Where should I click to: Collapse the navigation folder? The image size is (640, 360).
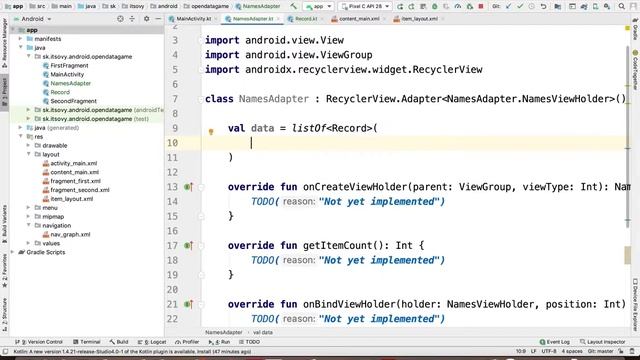coord(29,226)
